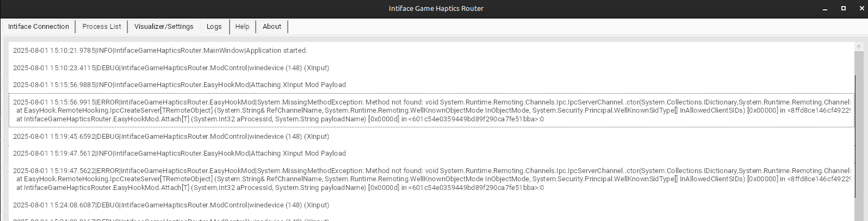Select the 15:19:47 INFO Attaching XInput log entry
Viewport: 868px width, 221px height.
tap(179, 154)
